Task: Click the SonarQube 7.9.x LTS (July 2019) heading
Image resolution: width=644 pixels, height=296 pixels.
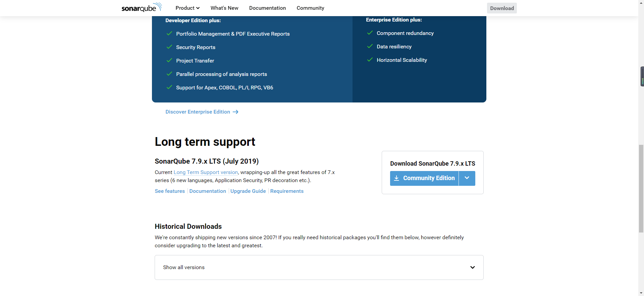Action: tap(207, 161)
